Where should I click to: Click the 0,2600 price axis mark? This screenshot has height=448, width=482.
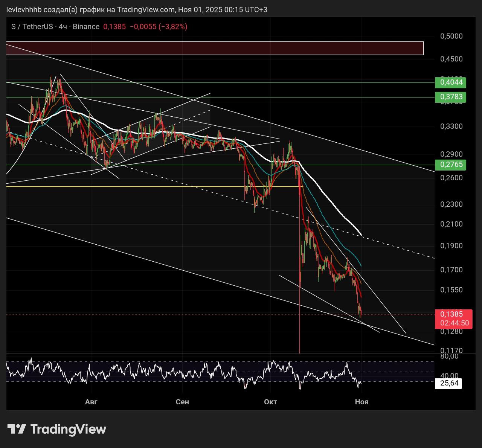451,178
